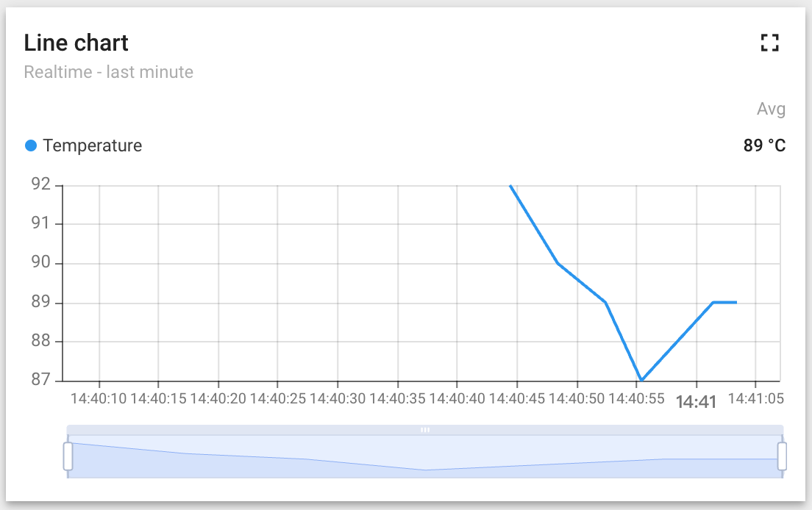812x510 pixels.
Task: Click the 87 label on the y-axis
Action: coord(41,381)
